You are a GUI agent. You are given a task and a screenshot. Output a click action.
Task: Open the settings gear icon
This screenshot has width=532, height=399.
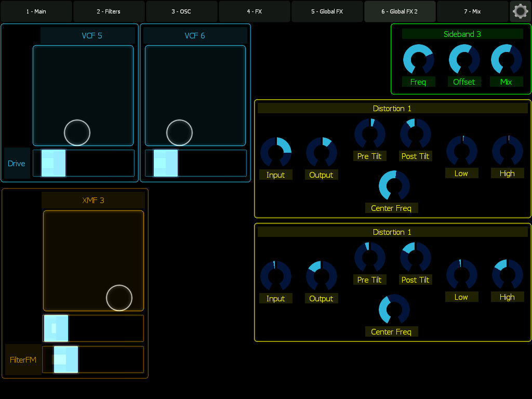(x=520, y=11)
